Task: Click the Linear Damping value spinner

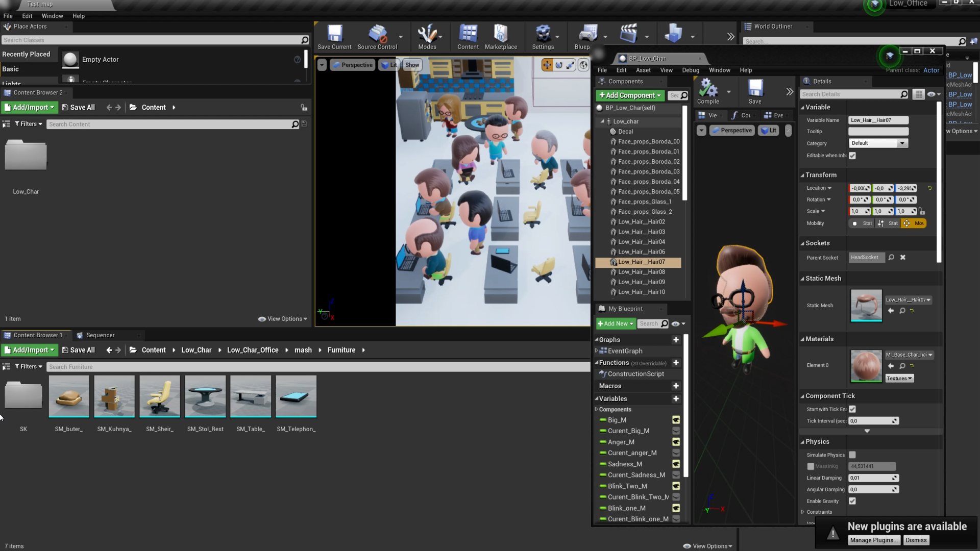Action: 894,478
